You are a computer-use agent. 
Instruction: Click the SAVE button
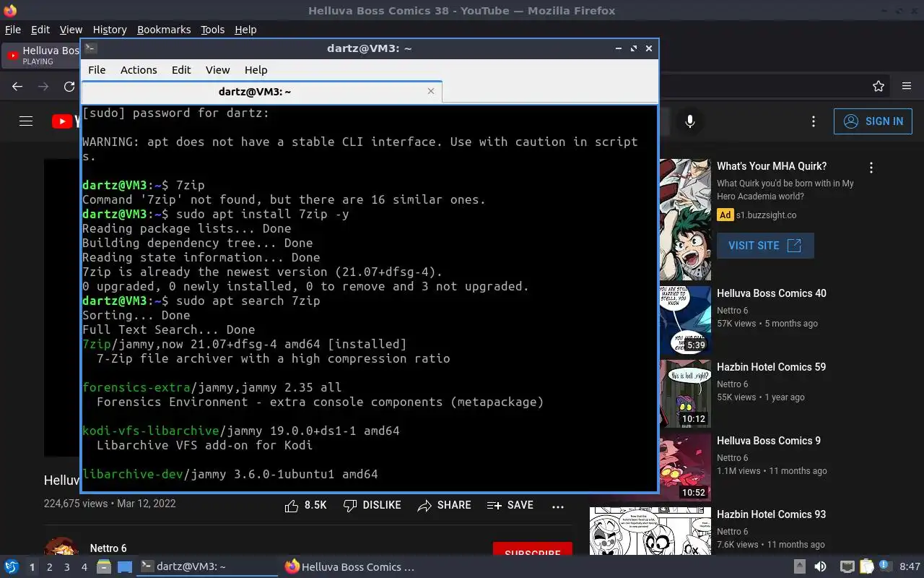click(x=510, y=506)
